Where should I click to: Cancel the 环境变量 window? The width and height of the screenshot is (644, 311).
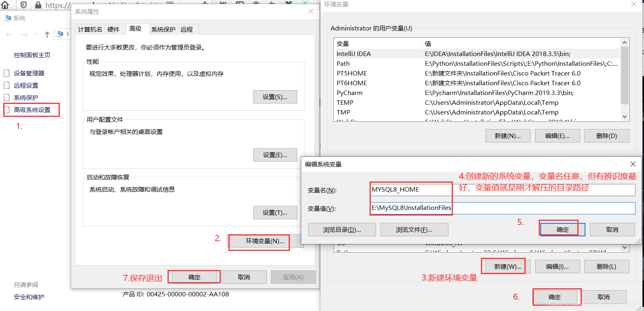604,297
